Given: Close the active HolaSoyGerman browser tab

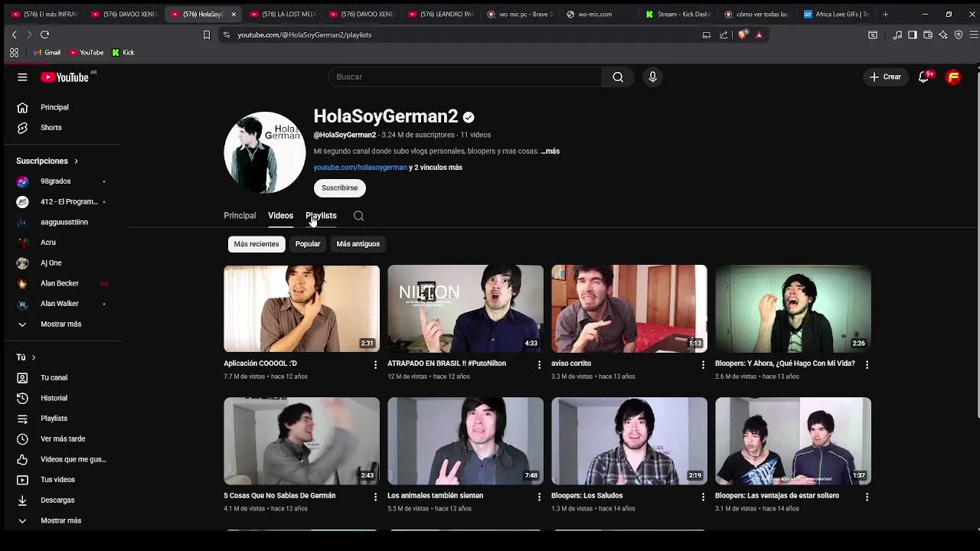Looking at the screenshot, I should click(234, 14).
